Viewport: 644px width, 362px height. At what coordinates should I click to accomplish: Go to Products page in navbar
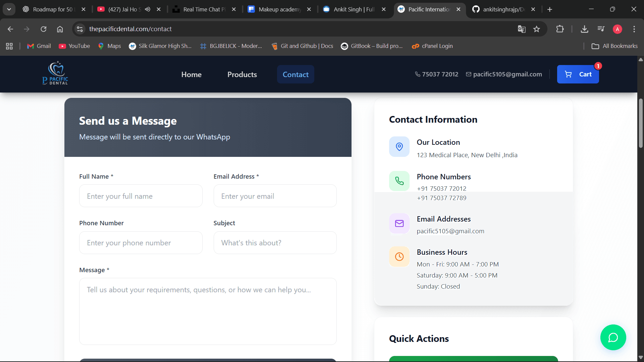point(242,74)
